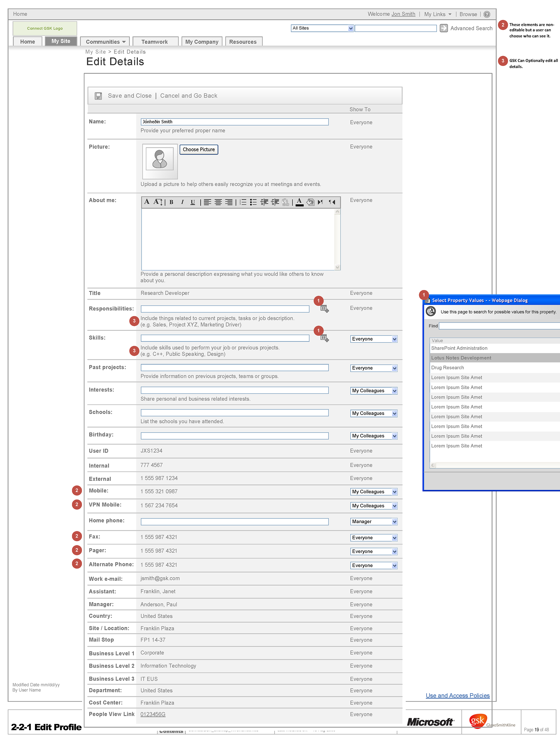Toggle bold in About me editor

pyautogui.click(x=171, y=202)
